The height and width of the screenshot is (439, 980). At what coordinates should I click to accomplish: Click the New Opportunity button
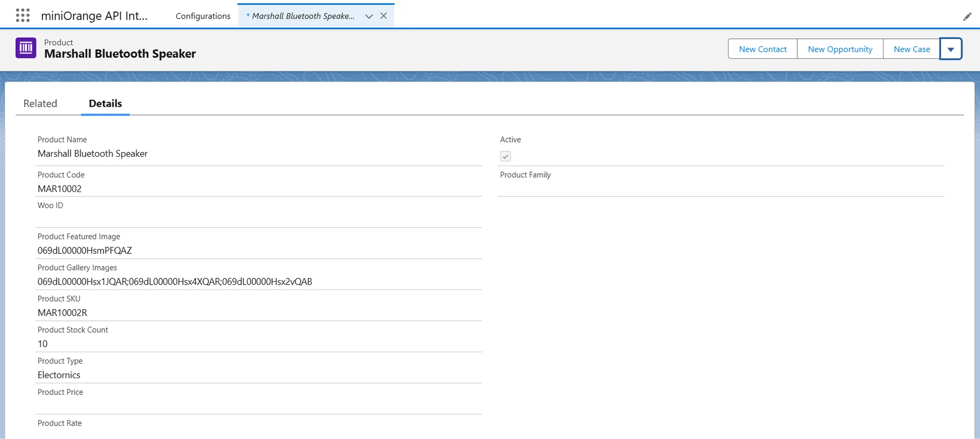tap(840, 49)
